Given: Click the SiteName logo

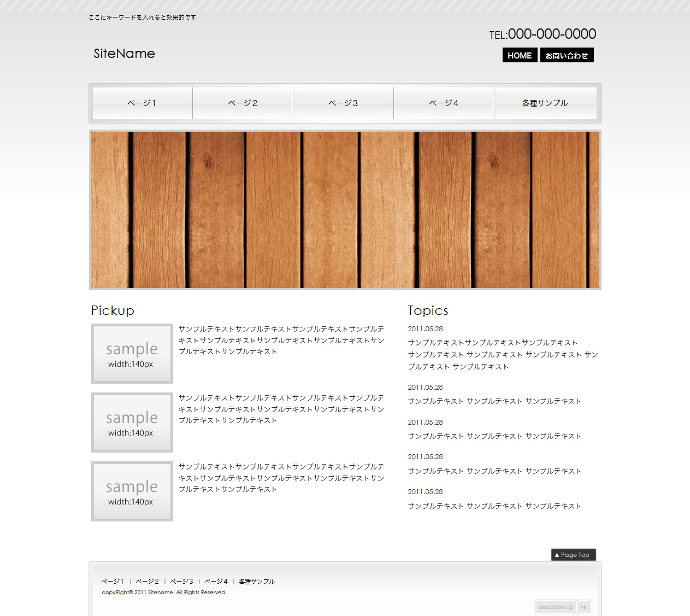Looking at the screenshot, I should click(x=124, y=54).
